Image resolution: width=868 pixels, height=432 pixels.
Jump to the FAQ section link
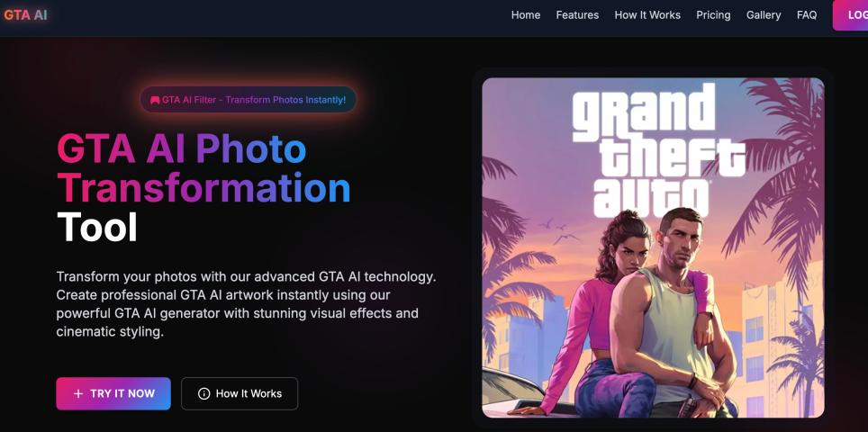[807, 15]
